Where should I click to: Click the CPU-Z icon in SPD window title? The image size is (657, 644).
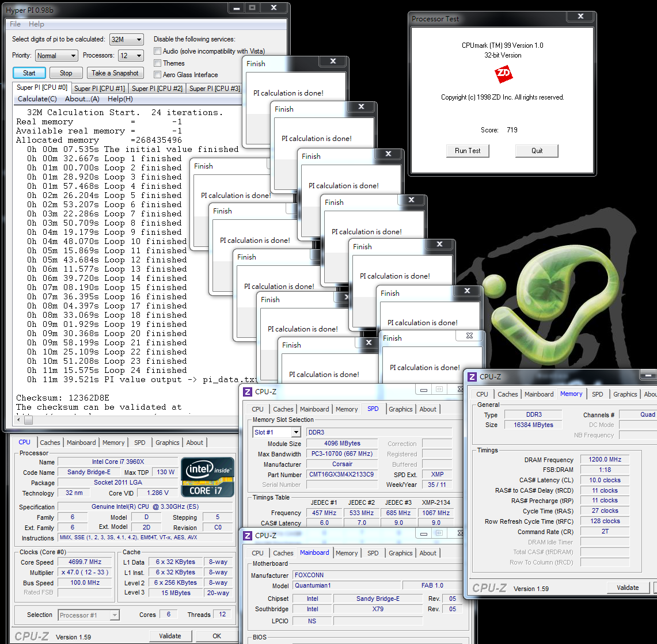click(248, 391)
